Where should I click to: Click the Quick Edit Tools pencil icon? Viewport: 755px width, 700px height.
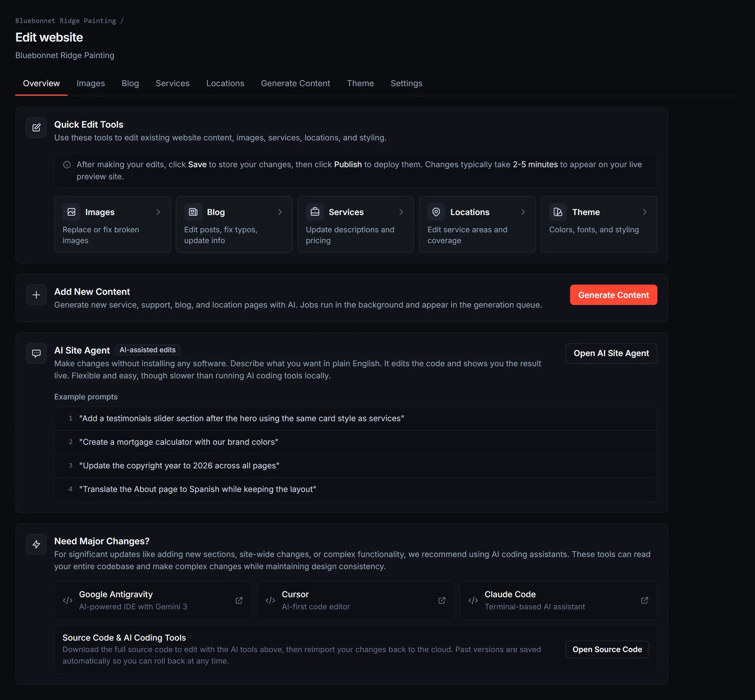click(36, 128)
